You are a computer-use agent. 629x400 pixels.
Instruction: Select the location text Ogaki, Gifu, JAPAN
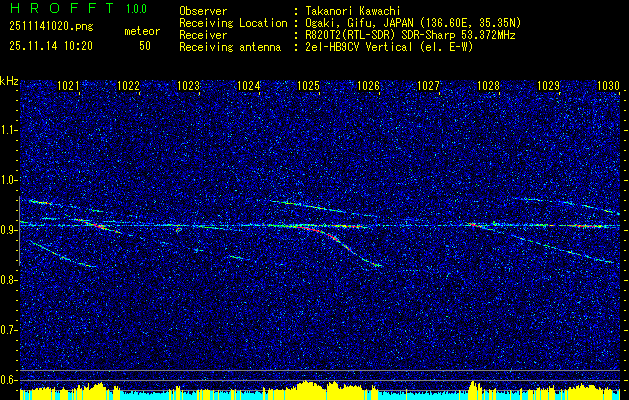point(359,23)
